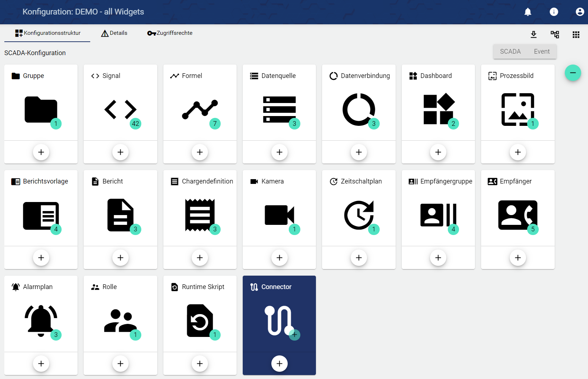Image resolution: width=588 pixels, height=379 pixels.
Task: Switch to the Details tab
Action: click(x=114, y=33)
